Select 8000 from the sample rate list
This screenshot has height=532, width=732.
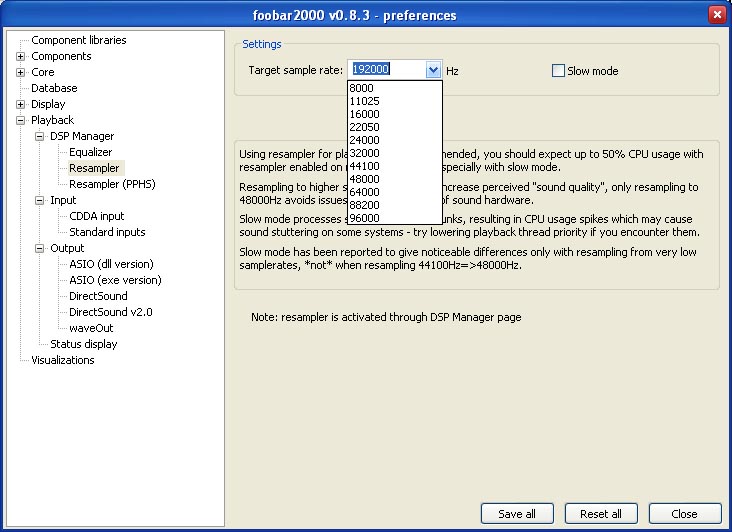point(395,88)
